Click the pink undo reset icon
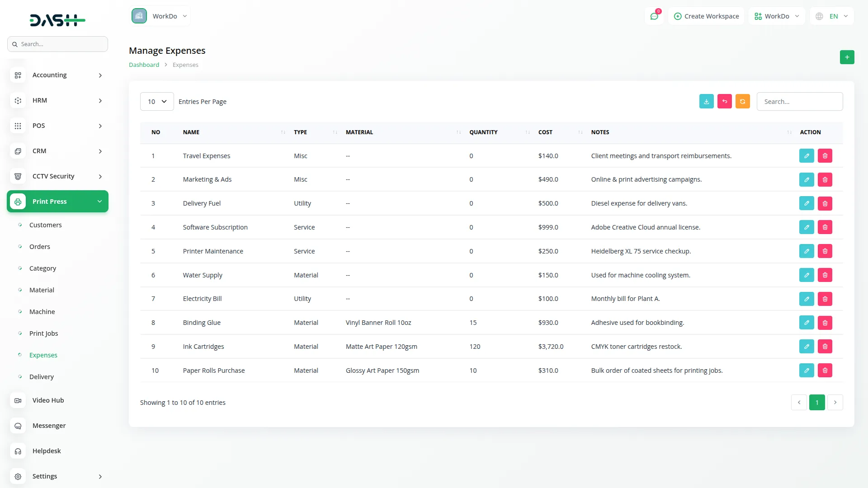Viewport: 868px width, 488px height. click(724, 101)
